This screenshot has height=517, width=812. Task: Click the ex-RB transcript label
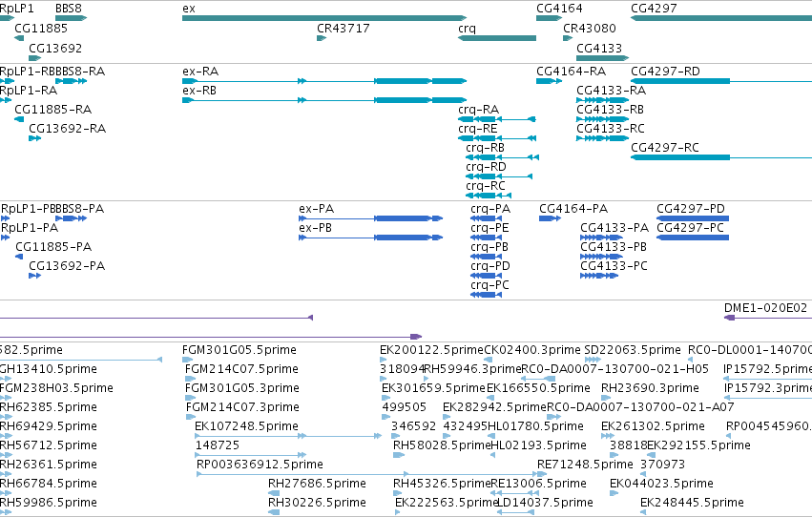coord(199,91)
